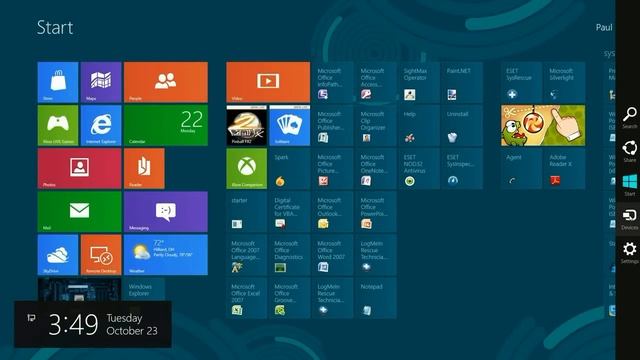Viewport: 640px width, 360px height.
Task: Open the Settings gear charm
Action: point(629,252)
